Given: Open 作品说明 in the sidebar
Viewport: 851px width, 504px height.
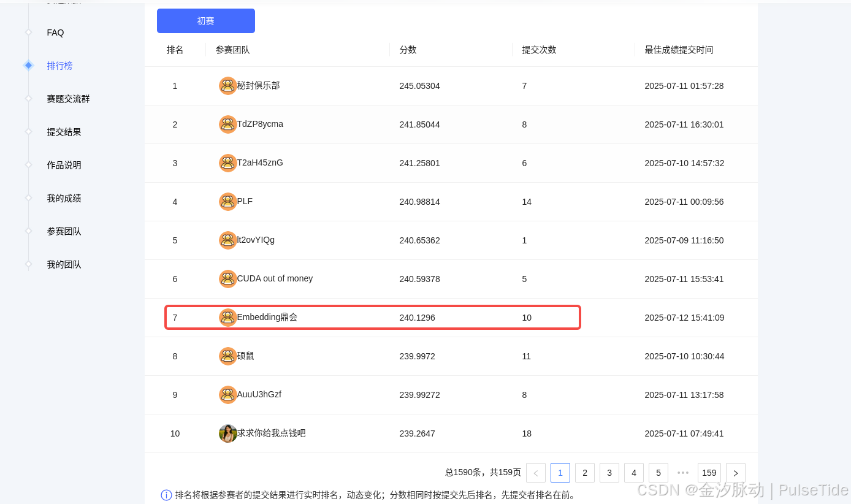Looking at the screenshot, I should coord(64,165).
